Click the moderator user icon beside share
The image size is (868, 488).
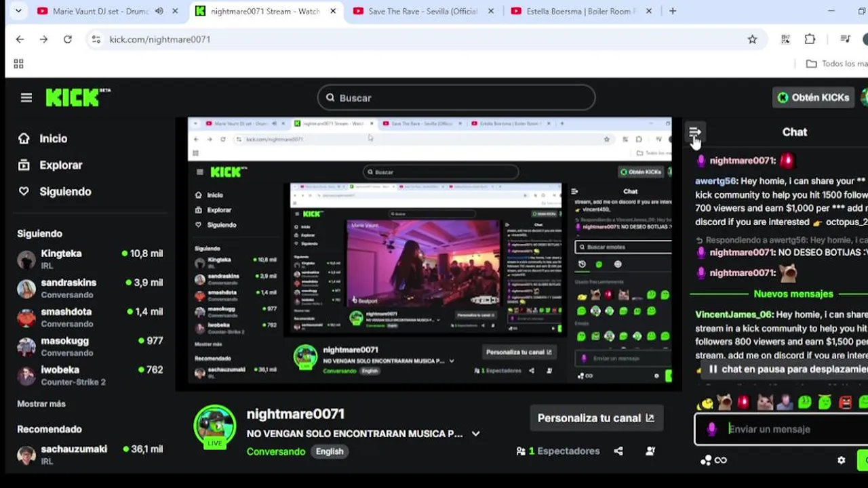point(650,451)
